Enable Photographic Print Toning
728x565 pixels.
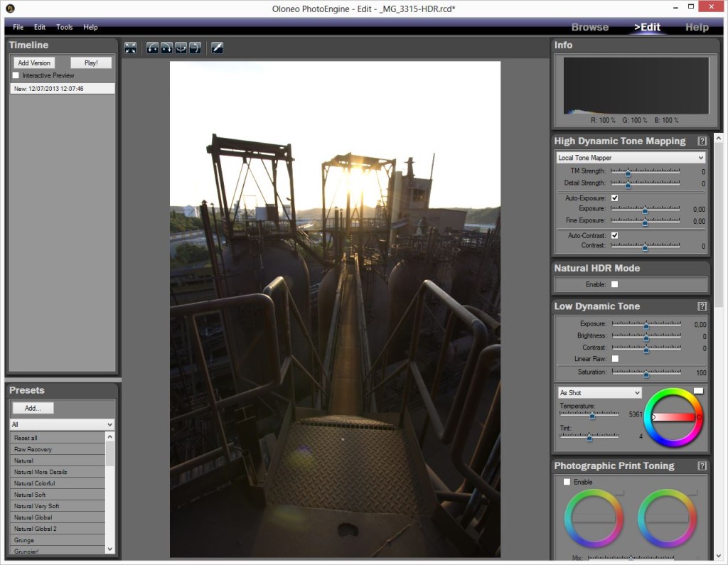[x=567, y=481]
